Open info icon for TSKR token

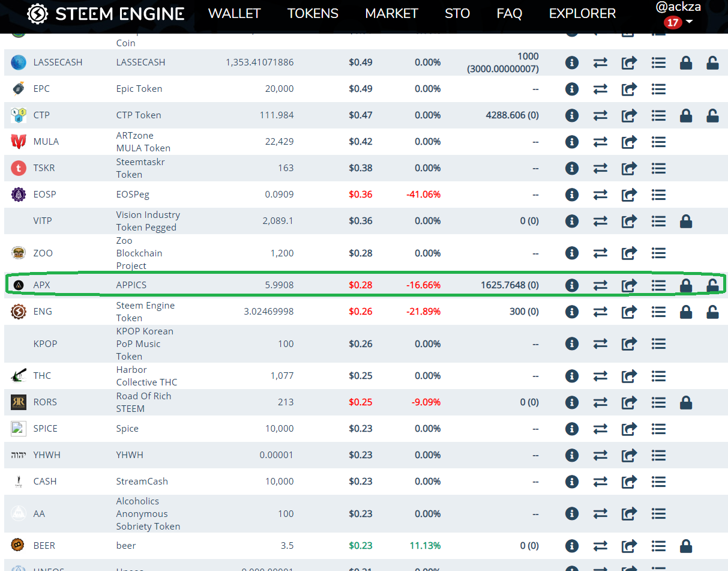click(x=572, y=168)
